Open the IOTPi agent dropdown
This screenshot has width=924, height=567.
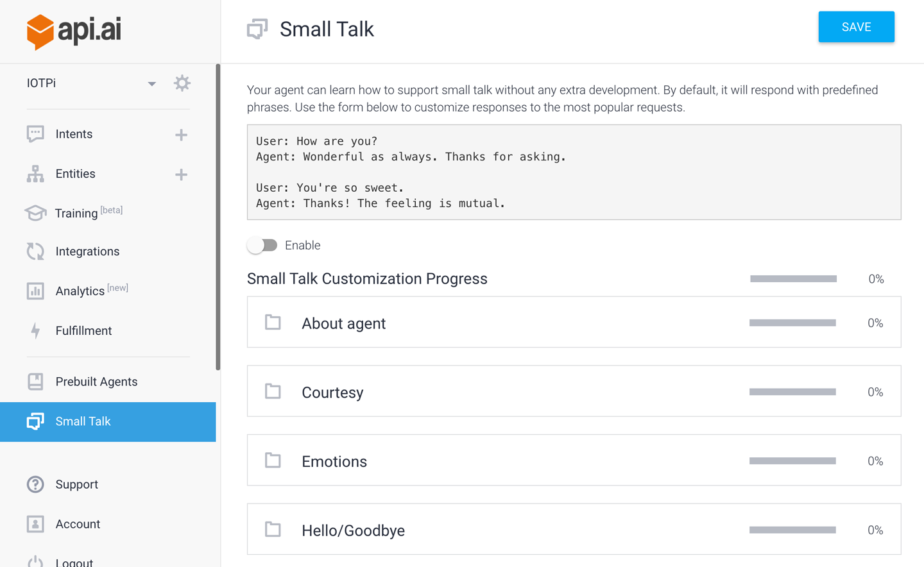coord(151,84)
